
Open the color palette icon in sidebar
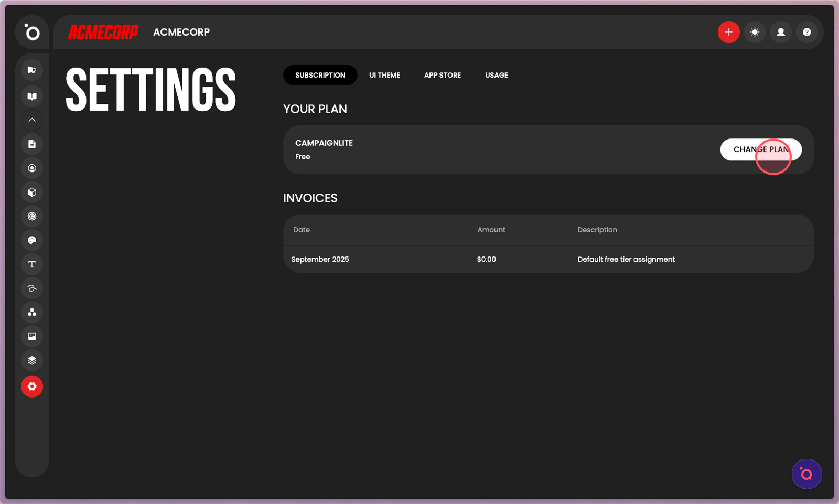point(32,240)
